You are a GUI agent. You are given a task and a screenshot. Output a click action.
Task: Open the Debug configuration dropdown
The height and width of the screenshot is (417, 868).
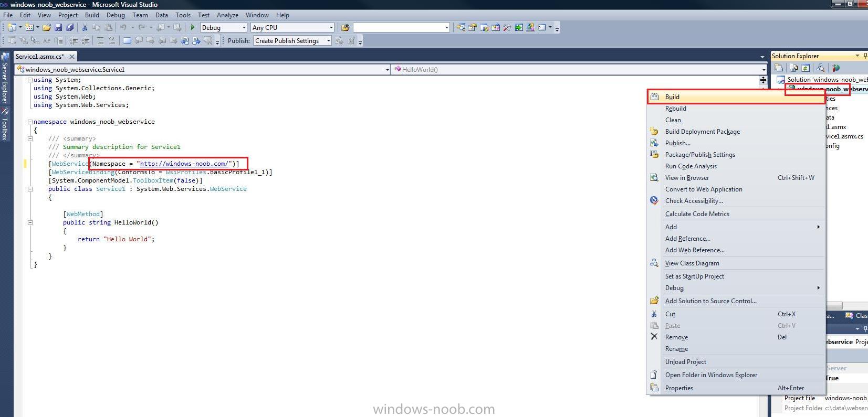pyautogui.click(x=244, y=27)
